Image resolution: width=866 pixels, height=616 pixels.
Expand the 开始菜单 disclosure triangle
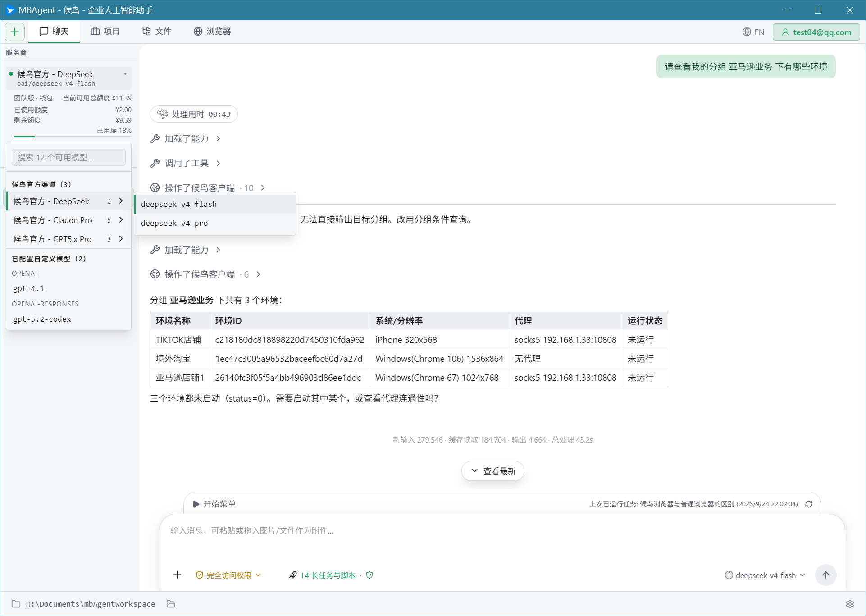tap(196, 504)
